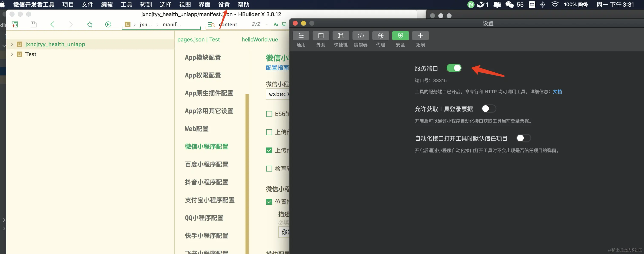Viewport: 644px width, 254px height.
Task: Select 百度小程序配置 in manifest sidebar
Action: tap(207, 165)
